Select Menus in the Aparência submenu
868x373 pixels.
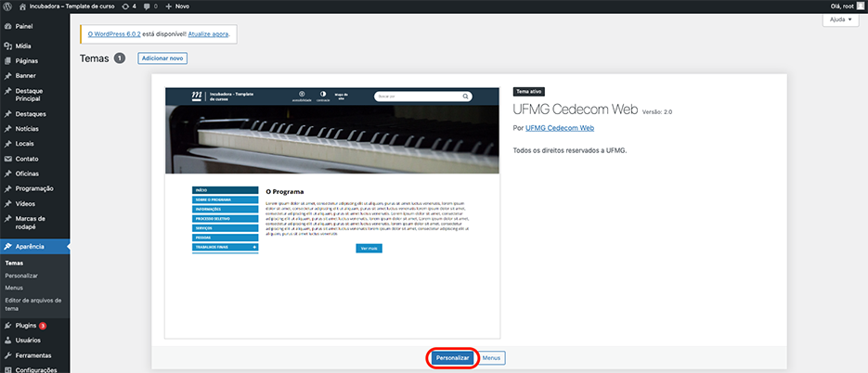pos(13,288)
